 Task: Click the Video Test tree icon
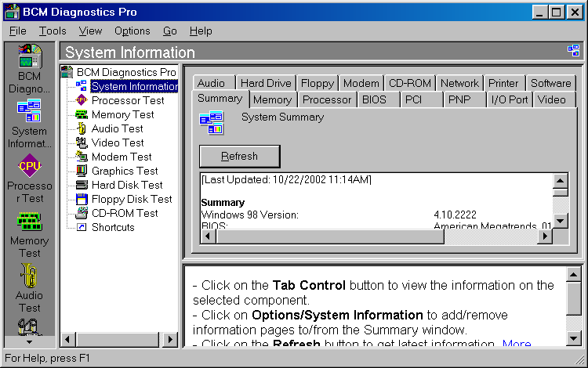click(x=82, y=143)
